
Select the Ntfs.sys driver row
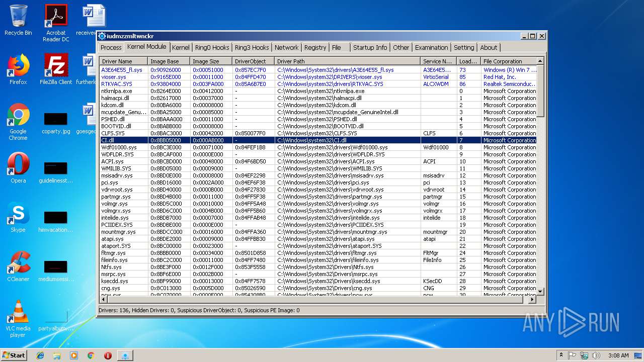click(318, 267)
